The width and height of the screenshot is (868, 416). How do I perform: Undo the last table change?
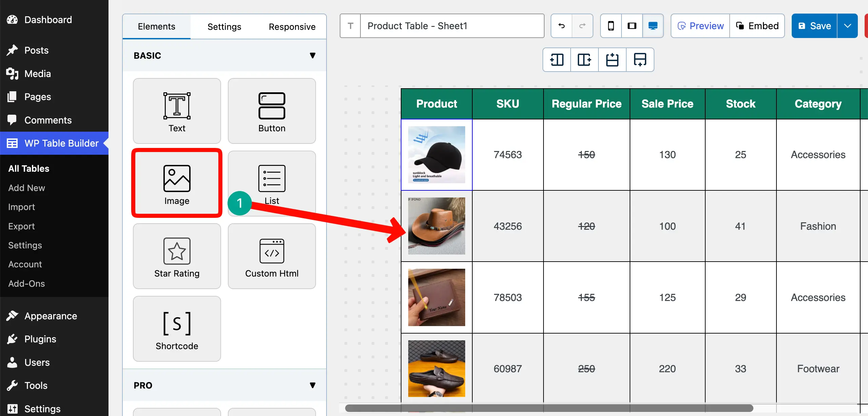click(x=561, y=26)
